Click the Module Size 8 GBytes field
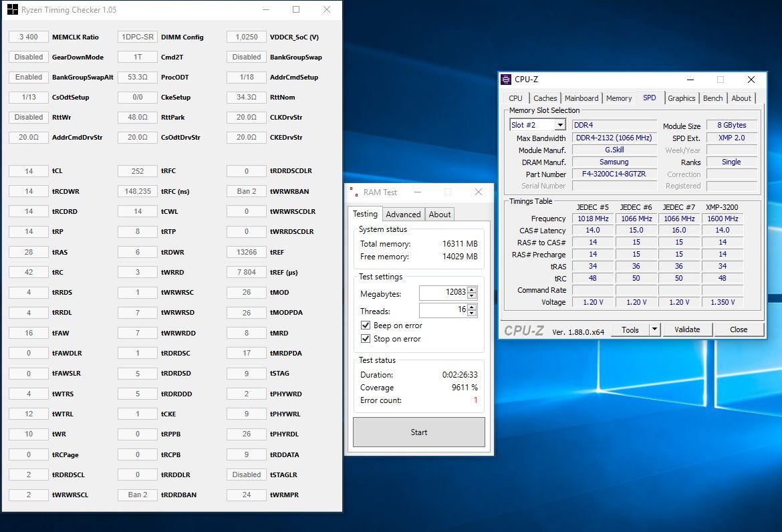782x532 pixels. (x=732, y=125)
